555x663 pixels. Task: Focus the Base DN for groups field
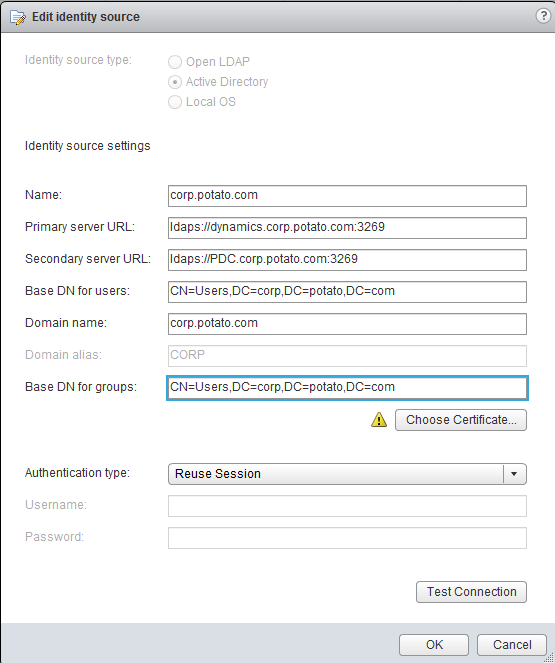click(347, 388)
